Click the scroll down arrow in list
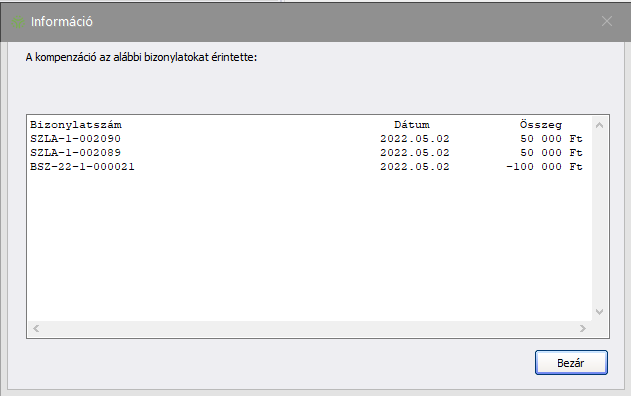This screenshot has width=631, height=396. pyautogui.click(x=599, y=312)
